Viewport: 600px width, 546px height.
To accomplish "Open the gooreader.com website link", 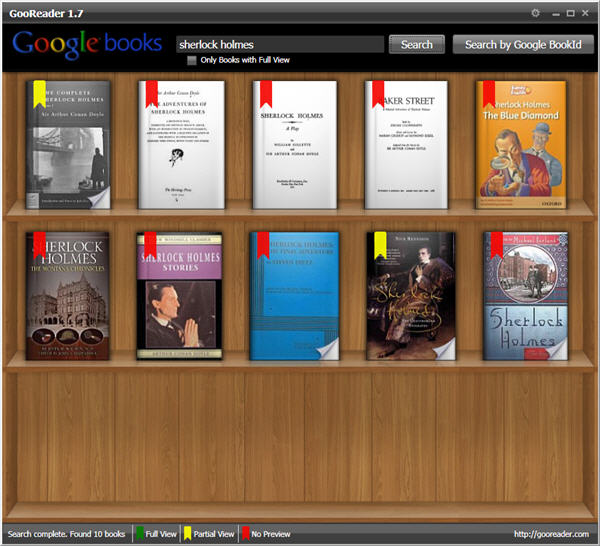I will (551, 534).
